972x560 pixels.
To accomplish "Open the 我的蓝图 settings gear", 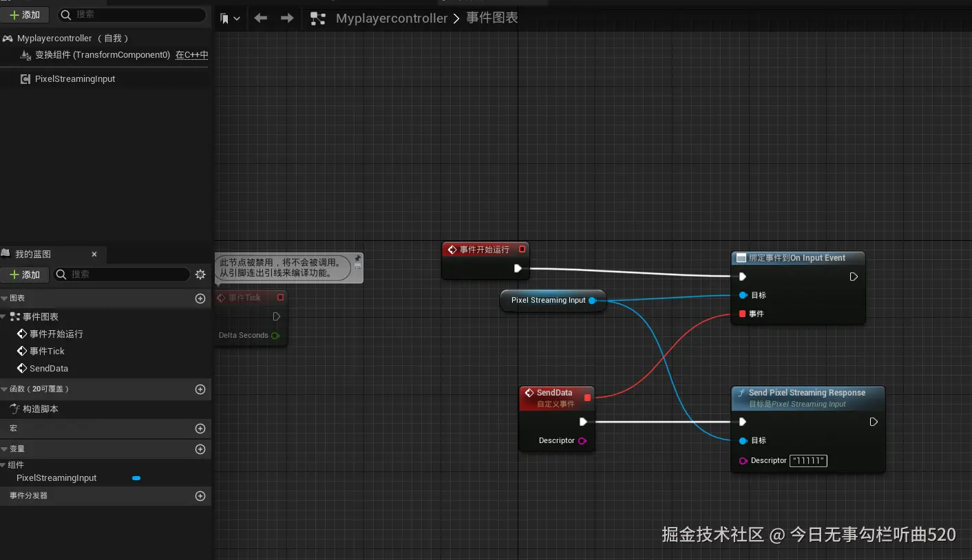I will (x=200, y=274).
